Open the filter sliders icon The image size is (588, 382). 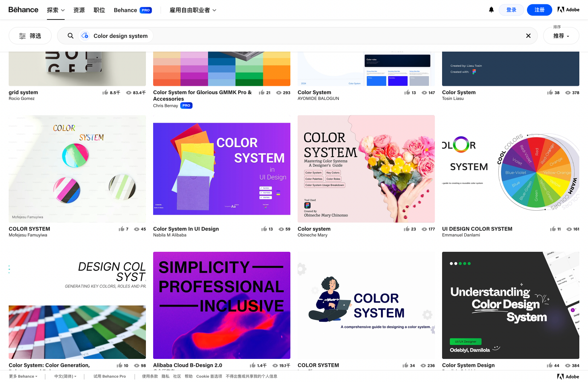[x=22, y=36]
